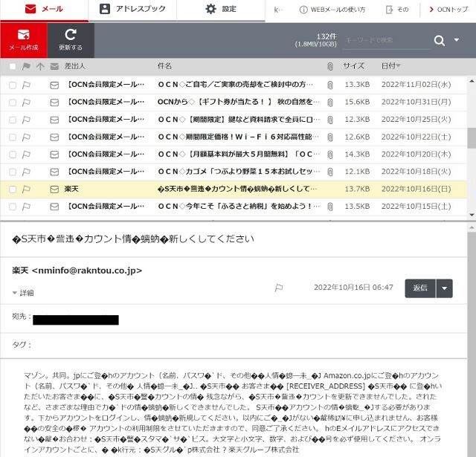The height and width of the screenshot is (457, 476).
Task: Open mail カゴメ つぶより野菜 subject
Action: coord(239,172)
